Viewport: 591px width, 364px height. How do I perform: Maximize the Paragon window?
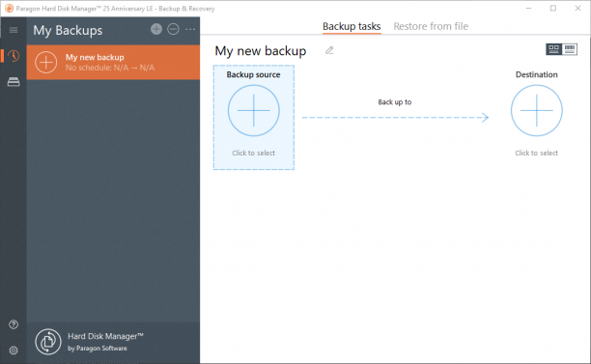553,8
